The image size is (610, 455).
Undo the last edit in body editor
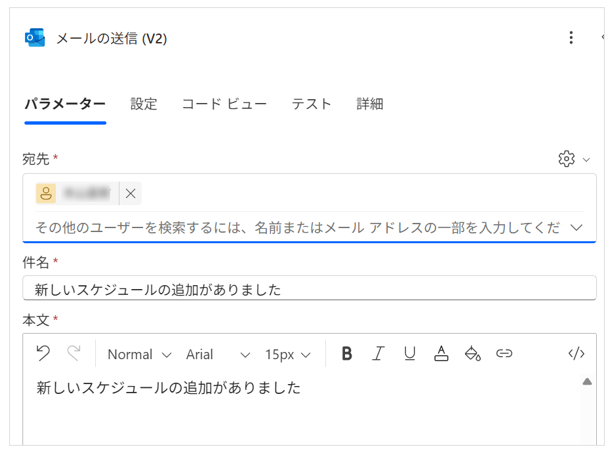tap(43, 354)
